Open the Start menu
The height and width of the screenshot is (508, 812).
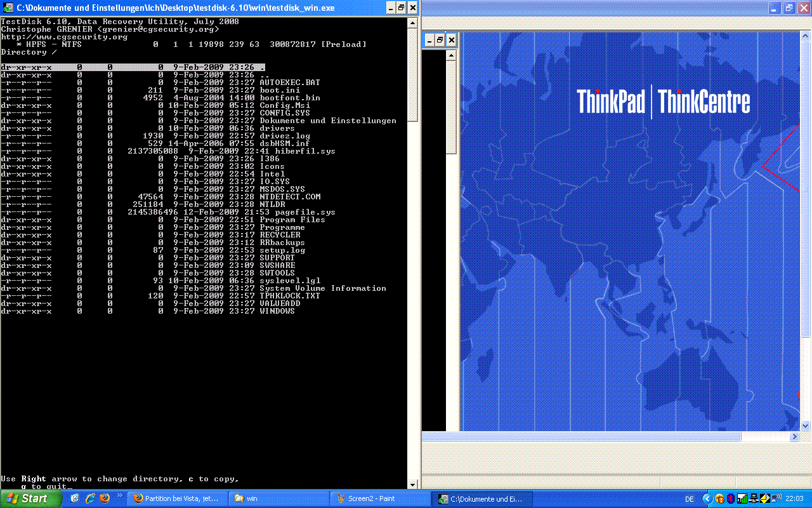30,498
